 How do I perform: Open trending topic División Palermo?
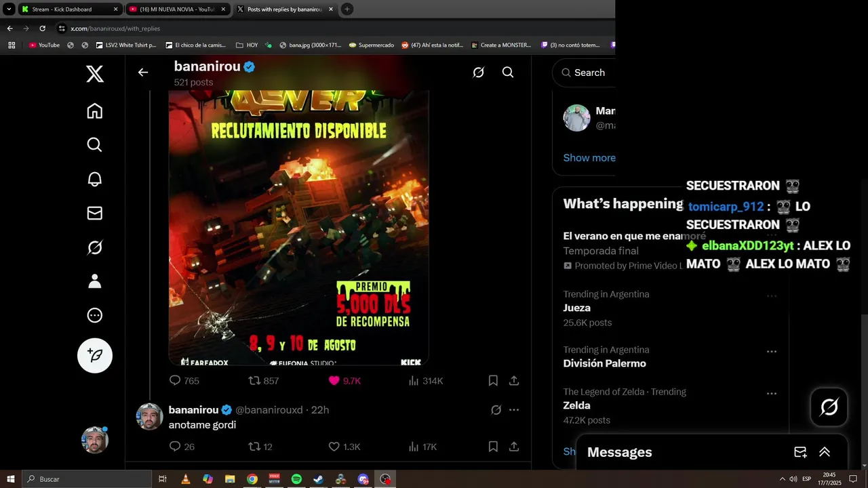tap(604, 363)
